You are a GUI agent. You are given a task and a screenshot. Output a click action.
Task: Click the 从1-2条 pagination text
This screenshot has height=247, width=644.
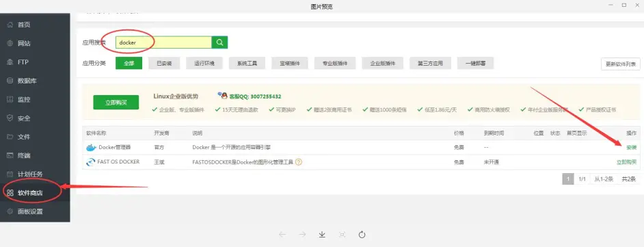(x=604, y=179)
